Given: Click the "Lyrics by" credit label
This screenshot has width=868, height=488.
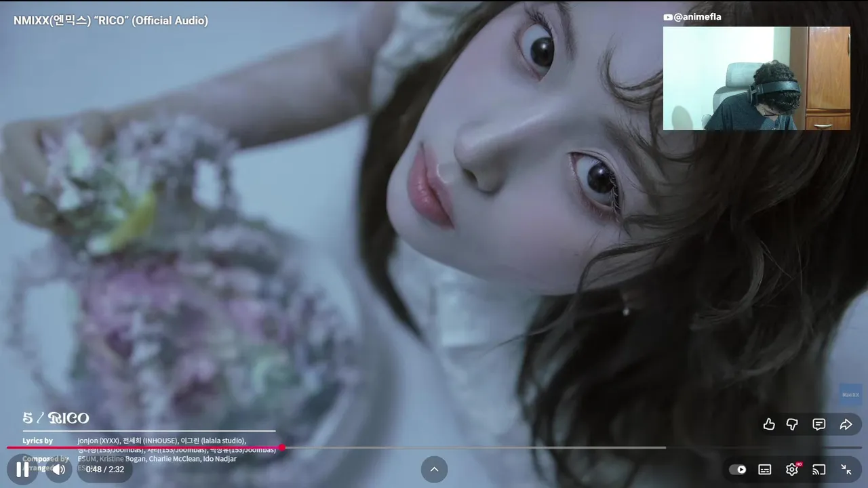Looking at the screenshot, I should (37, 441).
